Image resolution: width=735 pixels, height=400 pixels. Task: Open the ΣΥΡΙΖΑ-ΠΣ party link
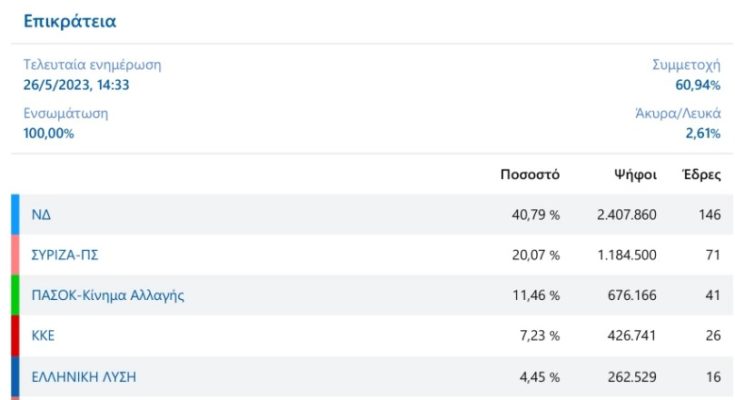[64, 255]
